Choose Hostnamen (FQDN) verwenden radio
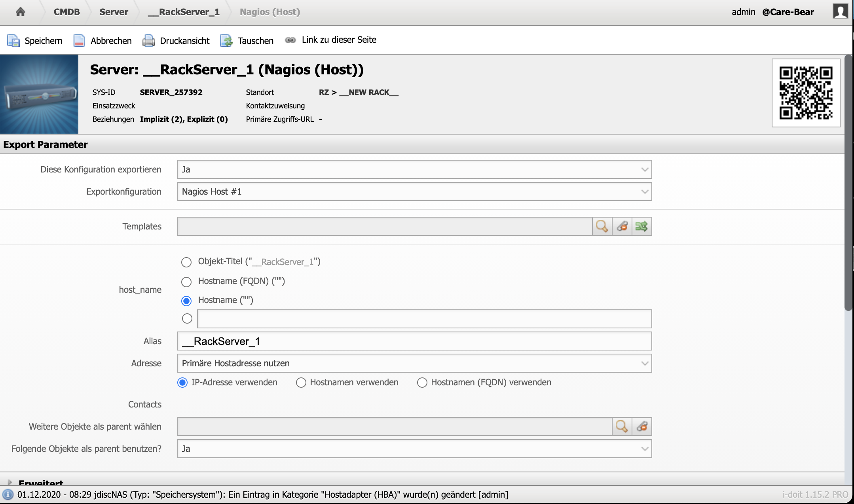 [422, 383]
